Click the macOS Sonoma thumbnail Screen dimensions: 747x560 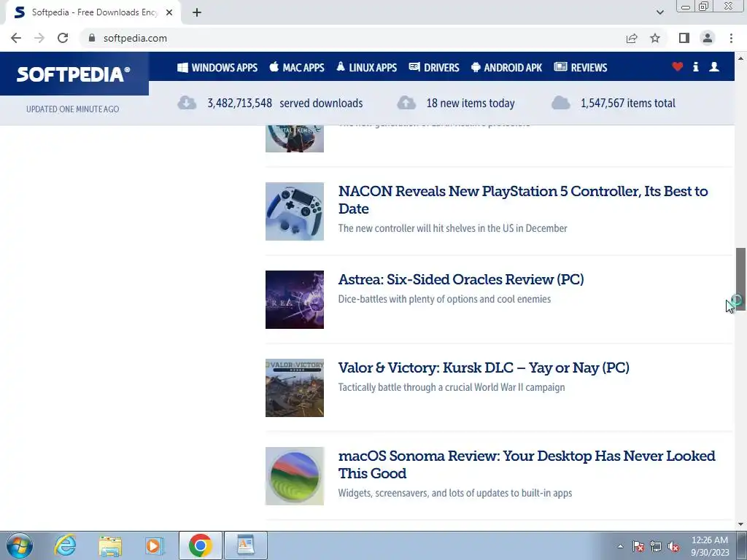(295, 475)
